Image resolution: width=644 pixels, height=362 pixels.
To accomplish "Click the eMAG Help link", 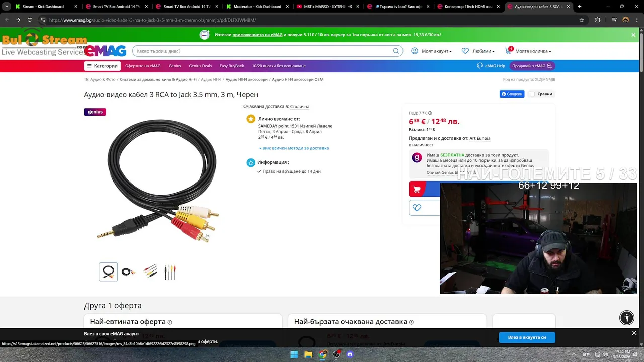I will [491, 66].
